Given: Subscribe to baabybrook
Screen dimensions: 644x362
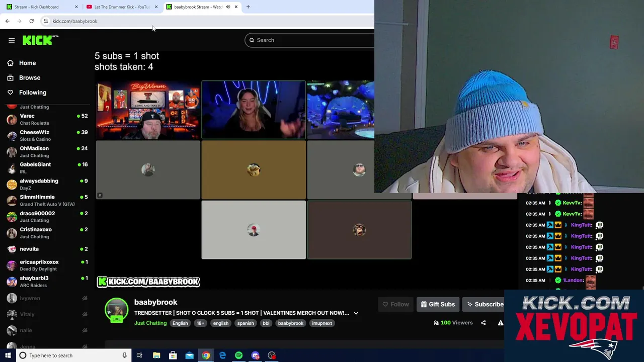Looking at the screenshot, I should [485, 304].
